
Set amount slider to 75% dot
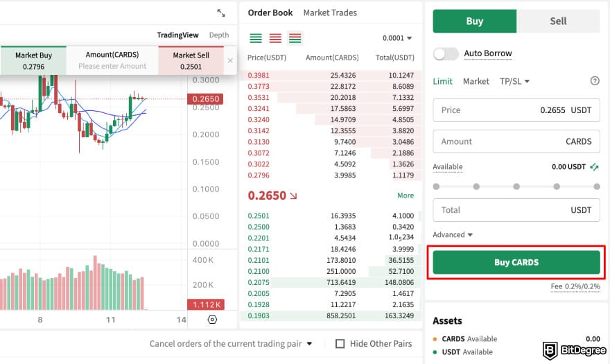pyautogui.click(x=557, y=187)
